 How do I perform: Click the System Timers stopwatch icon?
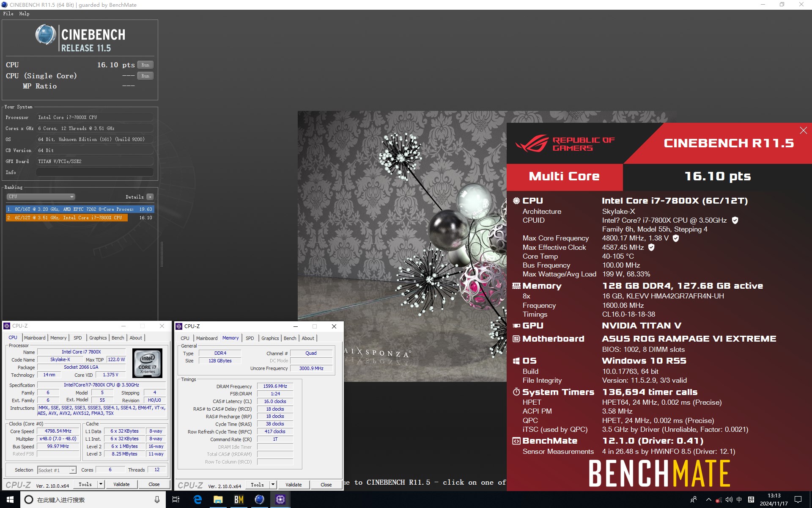coord(516,392)
